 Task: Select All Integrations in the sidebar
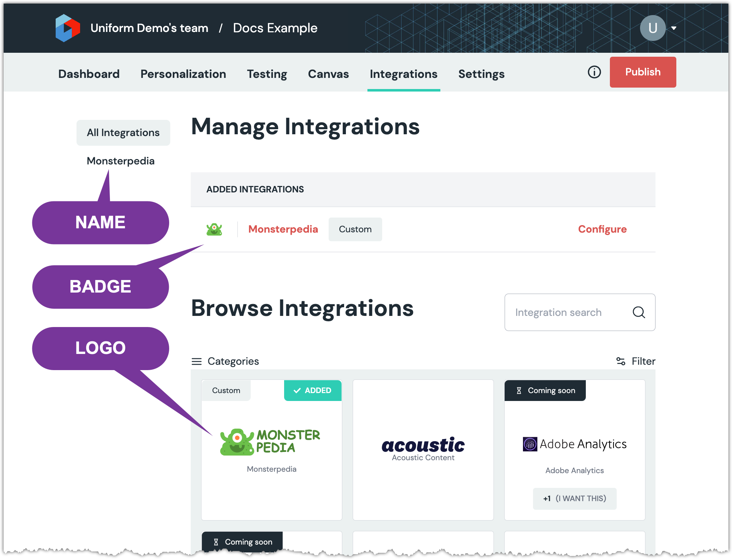123,133
